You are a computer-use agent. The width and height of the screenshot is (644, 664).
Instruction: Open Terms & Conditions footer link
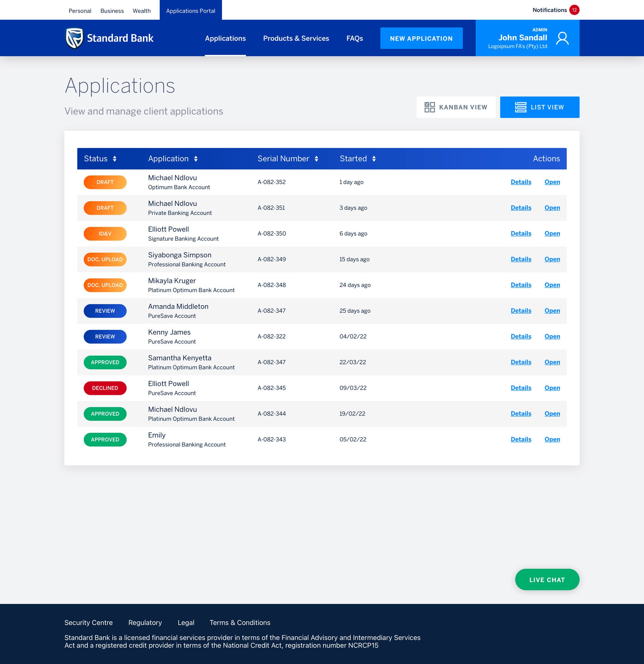click(239, 623)
